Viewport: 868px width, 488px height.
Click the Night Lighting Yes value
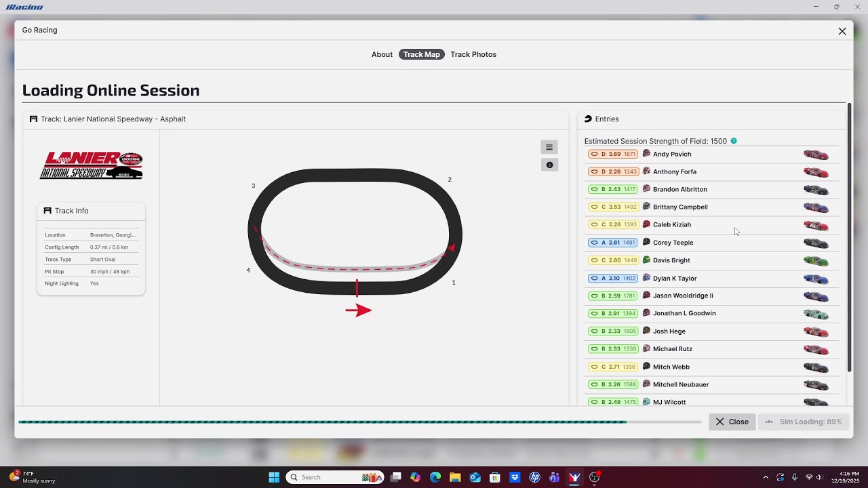(94, 283)
